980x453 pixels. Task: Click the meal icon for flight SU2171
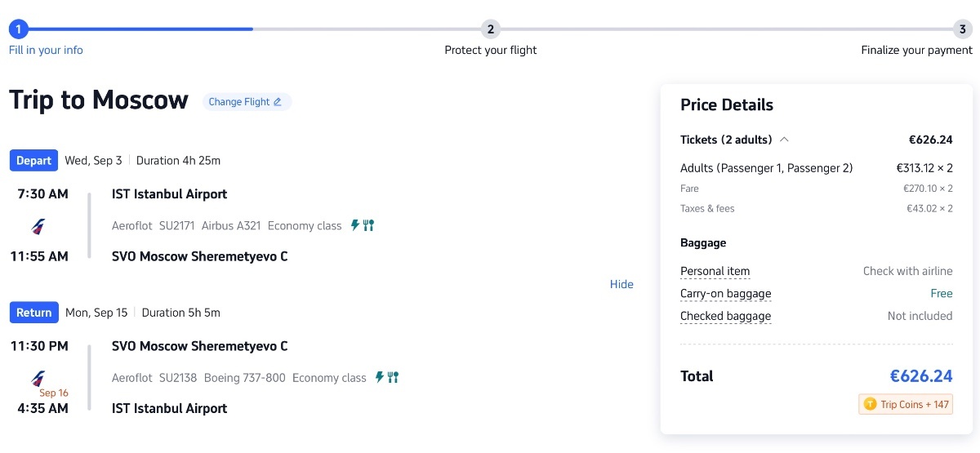pos(368,225)
